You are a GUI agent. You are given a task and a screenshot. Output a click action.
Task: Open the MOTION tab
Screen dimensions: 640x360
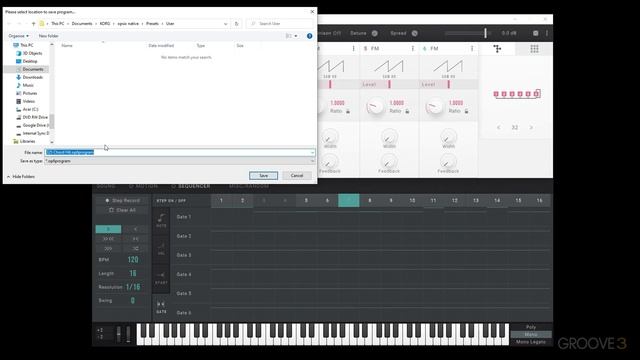143,186
